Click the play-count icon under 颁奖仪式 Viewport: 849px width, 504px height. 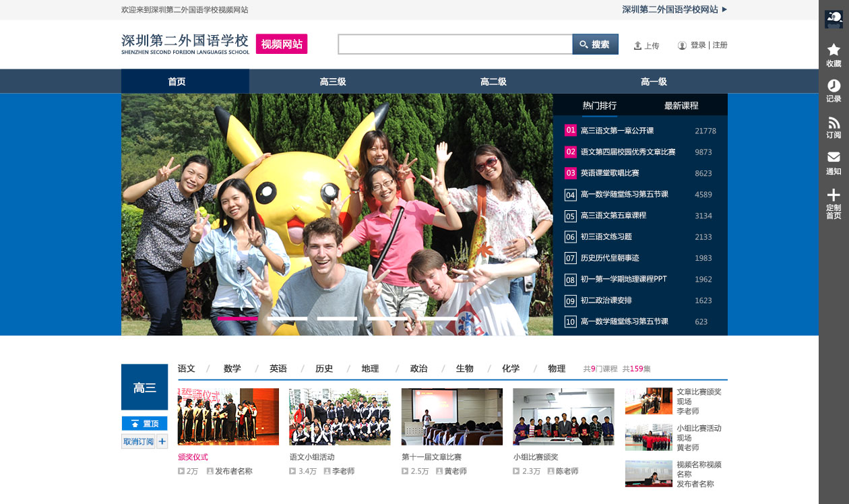pyautogui.click(x=181, y=471)
